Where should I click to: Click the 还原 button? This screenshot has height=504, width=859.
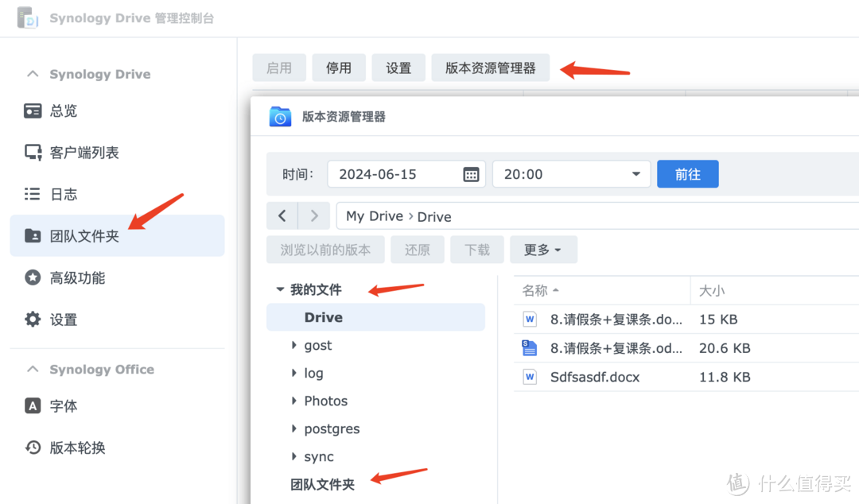pyautogui.click(x=418, y=250)
